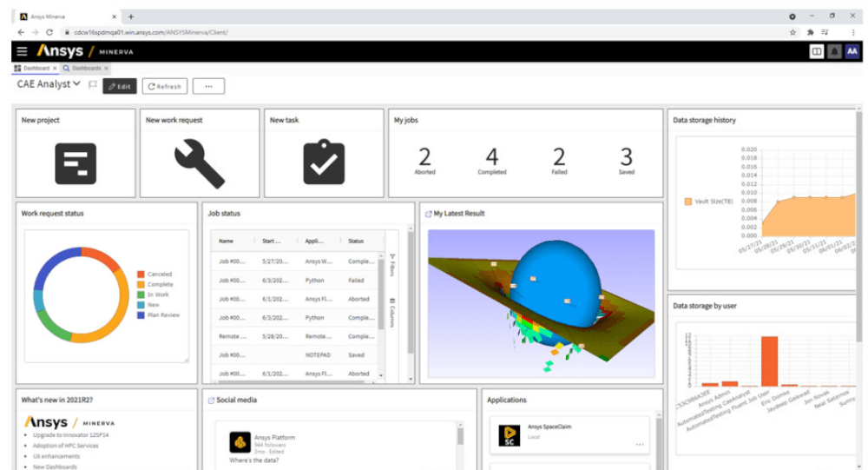This screenshot has width=868, height=470.
Task: Open the browser three-dot menu
Action: click(853, 32)
